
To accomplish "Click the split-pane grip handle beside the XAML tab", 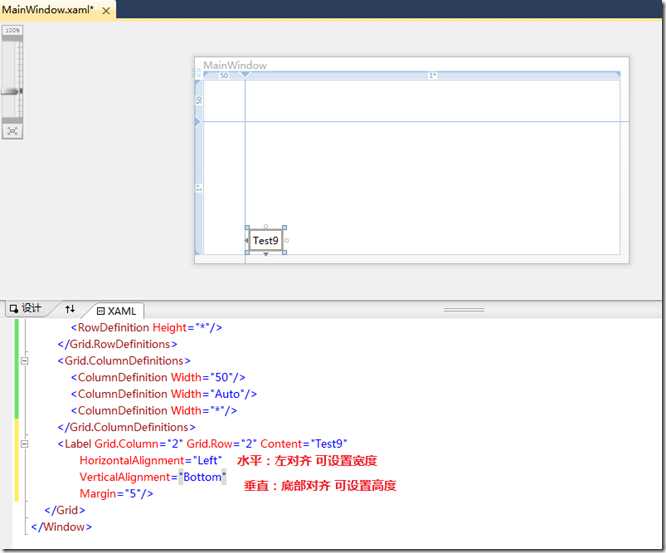I will tap(464, 310).
